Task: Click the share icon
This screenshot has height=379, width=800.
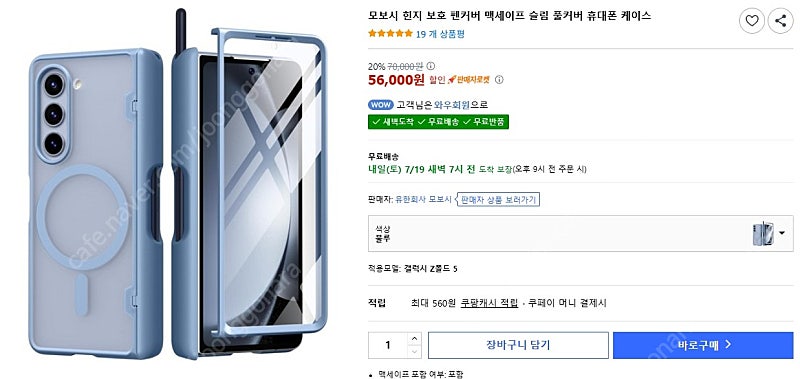Action: pos(780,21)
